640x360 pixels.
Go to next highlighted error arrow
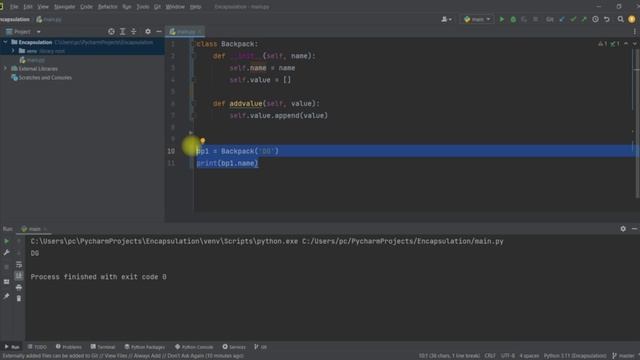pos(635,44)
